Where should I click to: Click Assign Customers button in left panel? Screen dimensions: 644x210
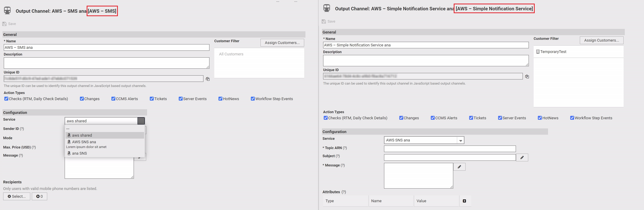tap(282, 43)
